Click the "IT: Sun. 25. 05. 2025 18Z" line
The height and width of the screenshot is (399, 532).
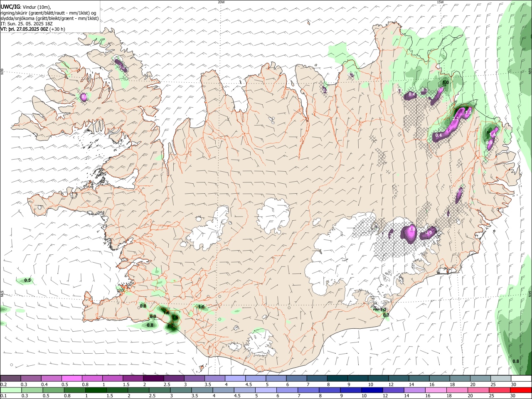(26, 24)
